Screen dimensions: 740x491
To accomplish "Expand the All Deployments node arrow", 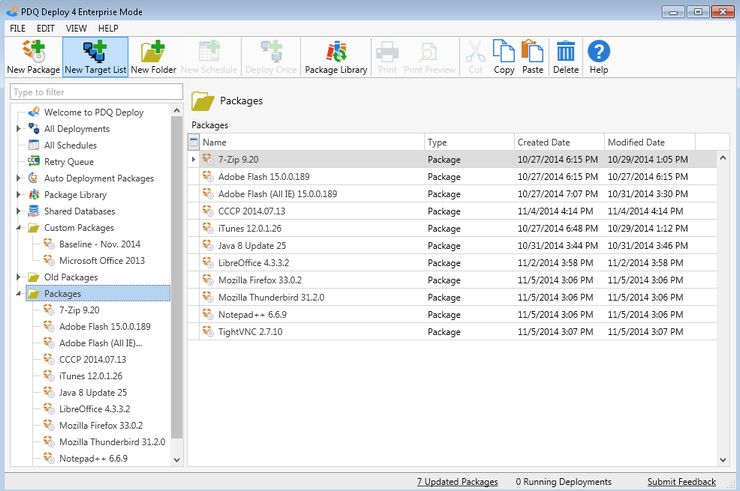I will pos(18,128).
